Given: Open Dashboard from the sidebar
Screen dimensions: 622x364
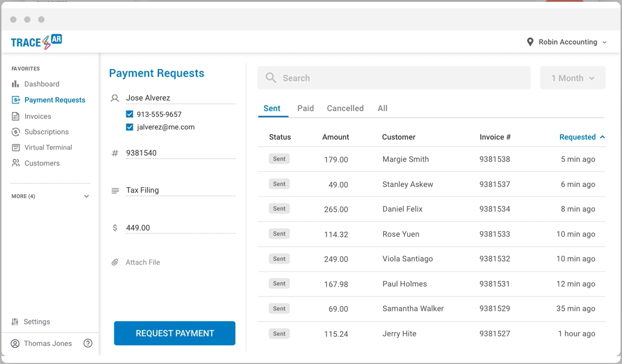Looking at the screenshot, I should pyautogui.click(x=42, y=84).
